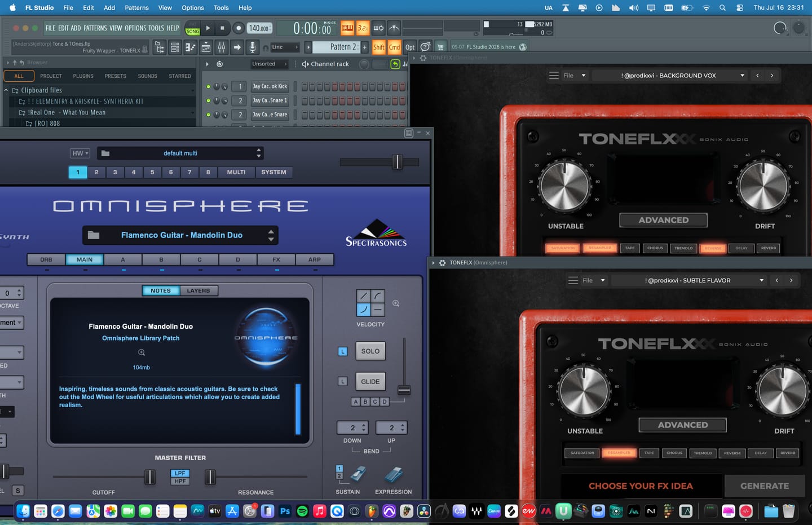Click the help question mark icon

[x=426, y=47]
